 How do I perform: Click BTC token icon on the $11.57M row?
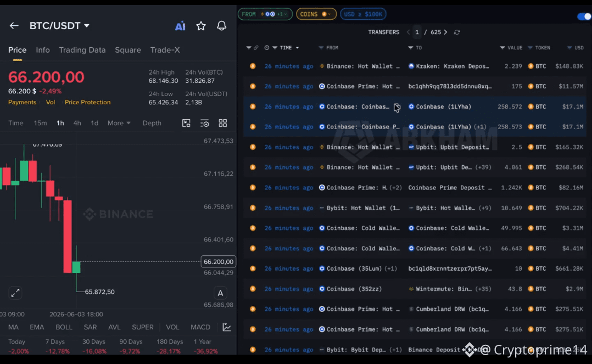click(x=530, y=86)
